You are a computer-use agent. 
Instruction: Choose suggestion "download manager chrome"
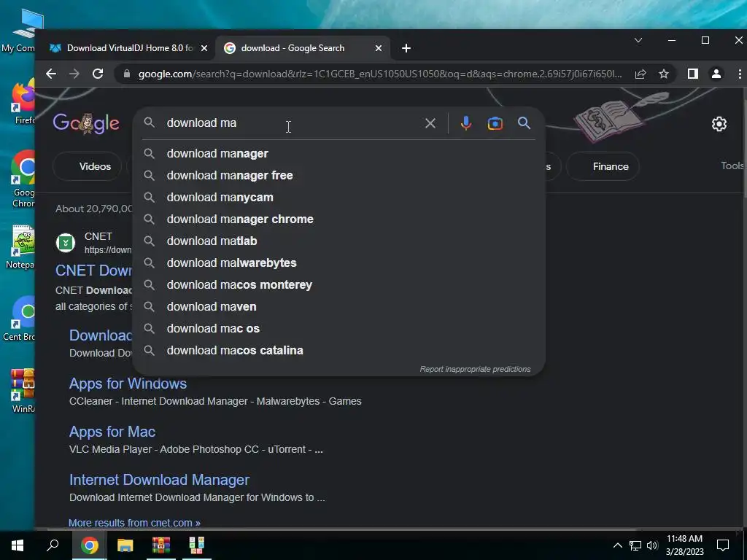(338, 219)
